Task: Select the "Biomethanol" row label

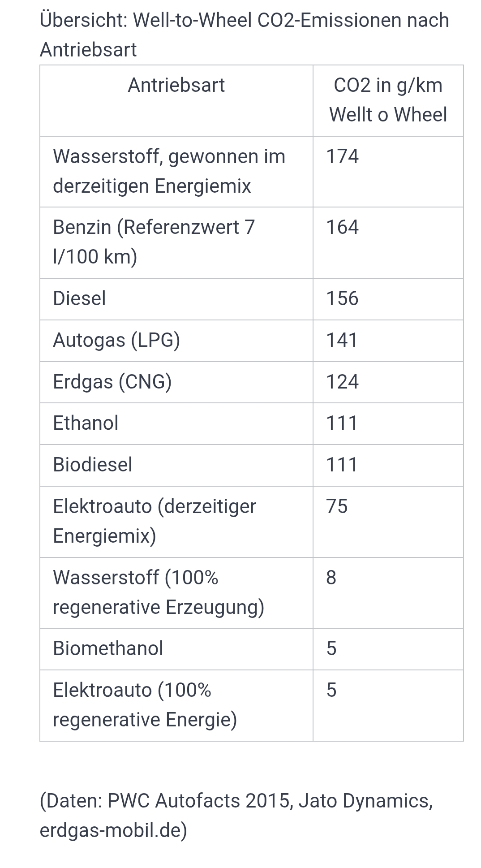Action: 108,648
